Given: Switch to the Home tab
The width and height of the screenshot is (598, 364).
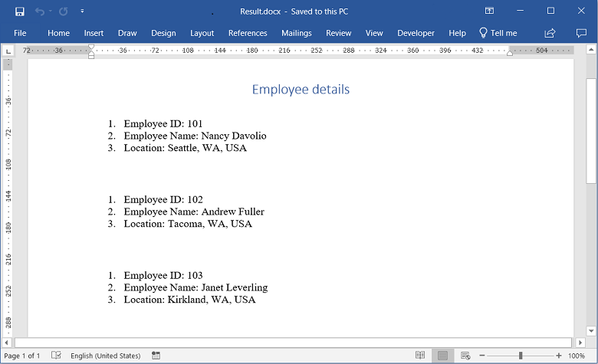Looking at the screenshot, I should [x=58, y=33].
